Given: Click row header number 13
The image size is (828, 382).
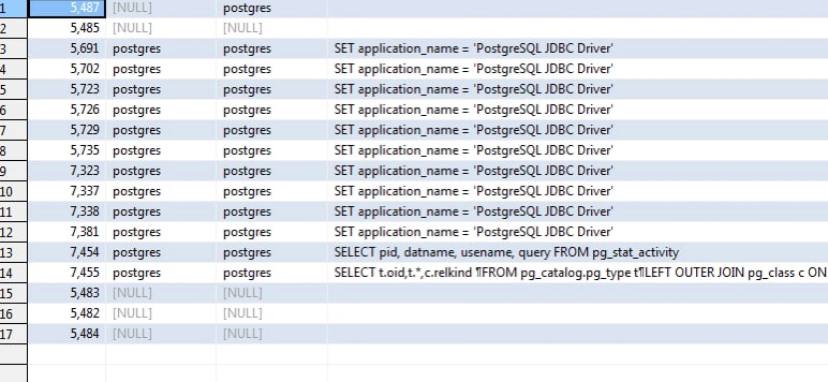Looking at the screenshot, I should [x=13, y=252].
